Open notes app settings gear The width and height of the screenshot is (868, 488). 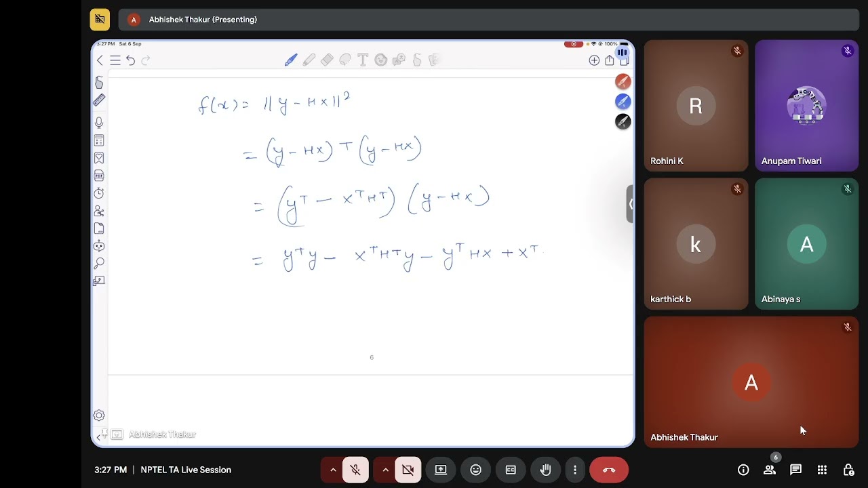click(x=99, y=415)
